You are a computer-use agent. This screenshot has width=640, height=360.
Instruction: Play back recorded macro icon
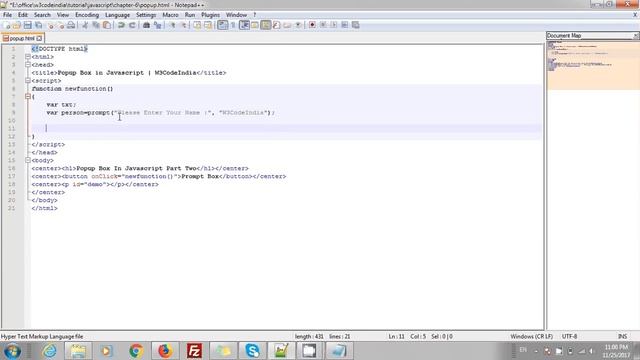pyautogui.click(x=333, y=25)
